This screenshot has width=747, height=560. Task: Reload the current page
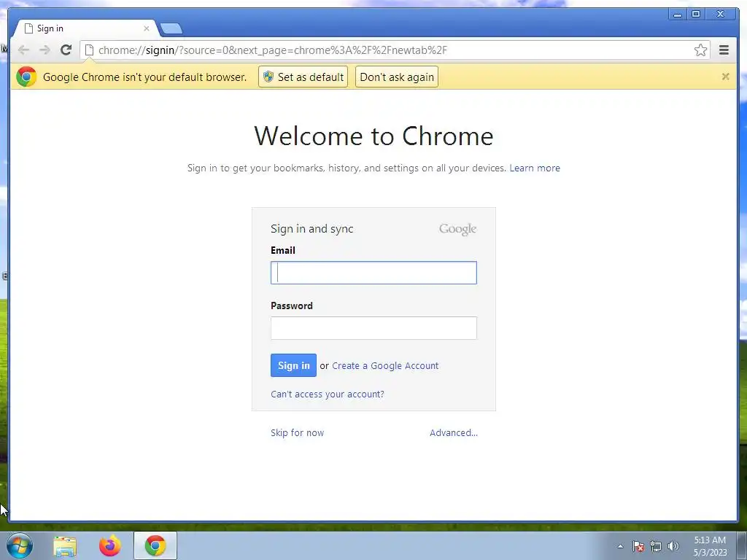[x=66, y=50]
